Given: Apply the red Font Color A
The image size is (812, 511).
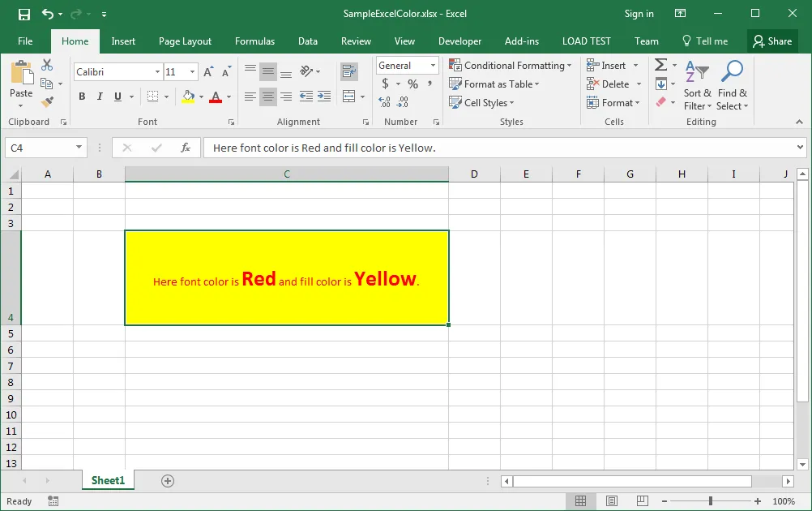Looking at the screenshot, I should pyautogui.click(x=216, y=97).
